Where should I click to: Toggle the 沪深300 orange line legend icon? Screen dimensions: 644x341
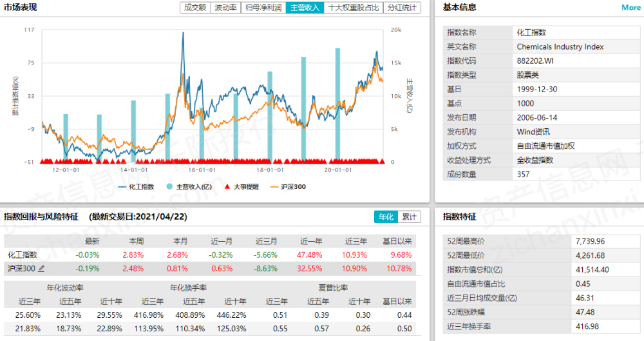(274, 186)
